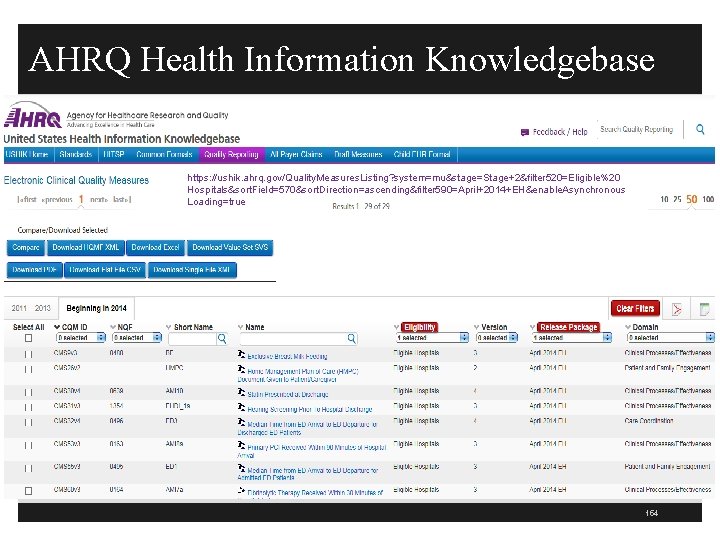720x540 pixels.
Task: Click Download HQMF XML
Action: pyautogui.click(x=86, y=248)
